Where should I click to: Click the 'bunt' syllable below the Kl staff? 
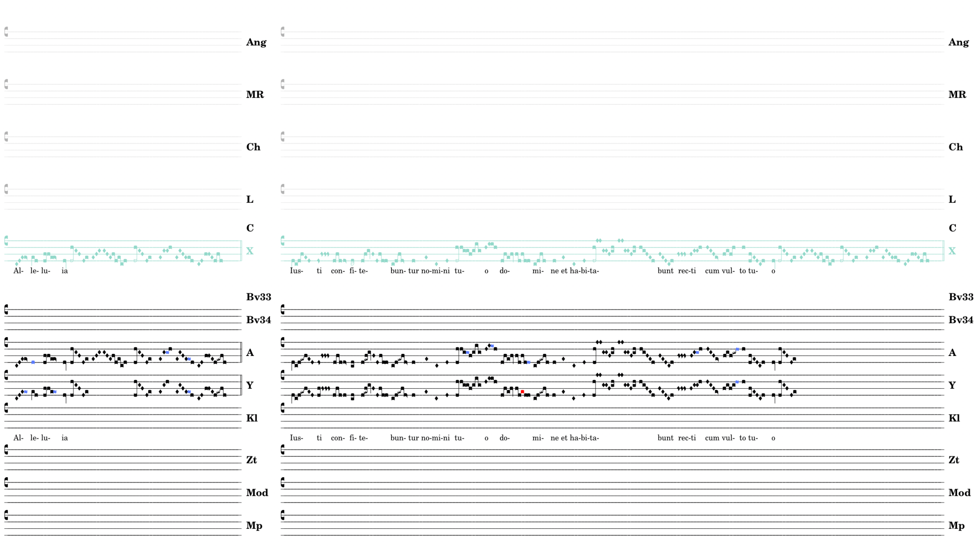(665, 438)
